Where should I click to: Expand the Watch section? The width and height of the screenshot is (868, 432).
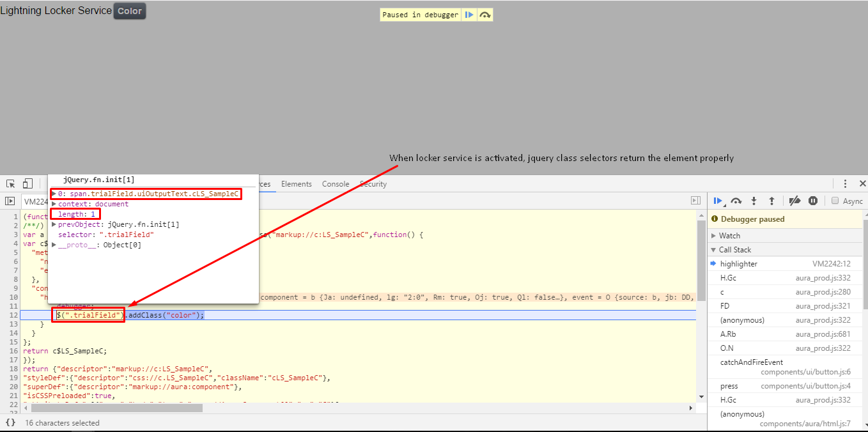coord(714,236)
